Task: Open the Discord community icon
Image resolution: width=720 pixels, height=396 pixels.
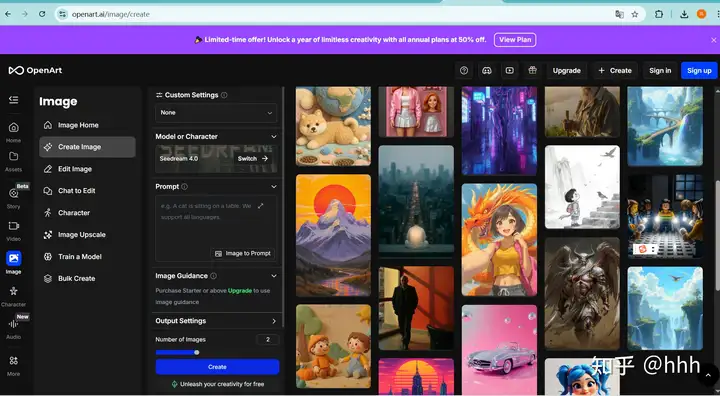Action: (x=487, y=70)
